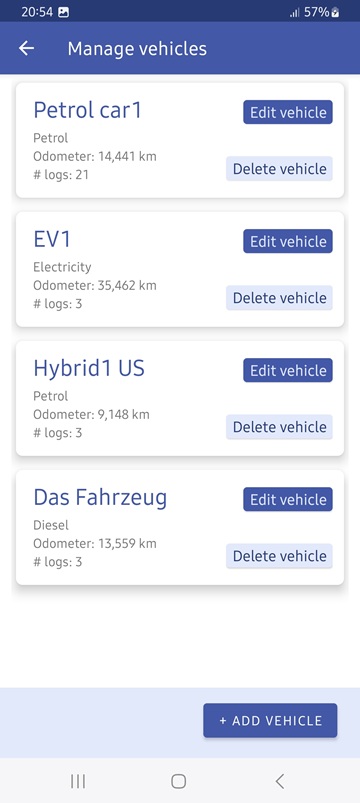
Task: Delete the Hybrid1 US vehicle
Action: tap(280, 427)
